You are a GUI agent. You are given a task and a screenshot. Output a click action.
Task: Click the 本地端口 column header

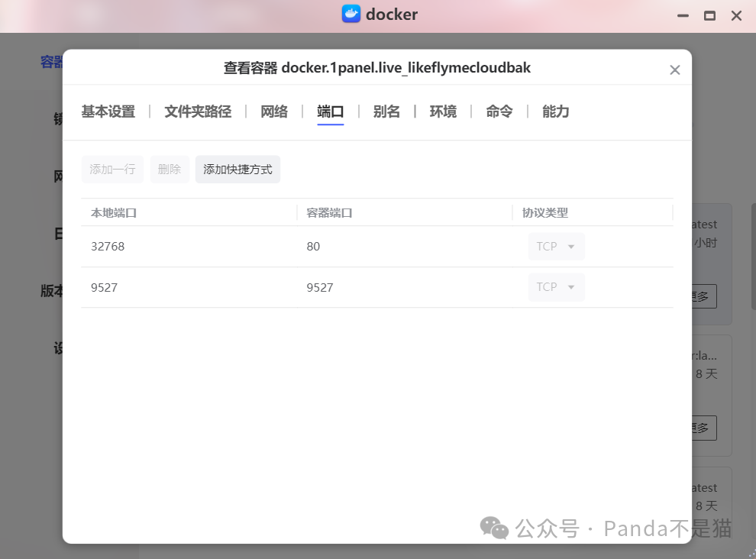[x=114, y=213]
